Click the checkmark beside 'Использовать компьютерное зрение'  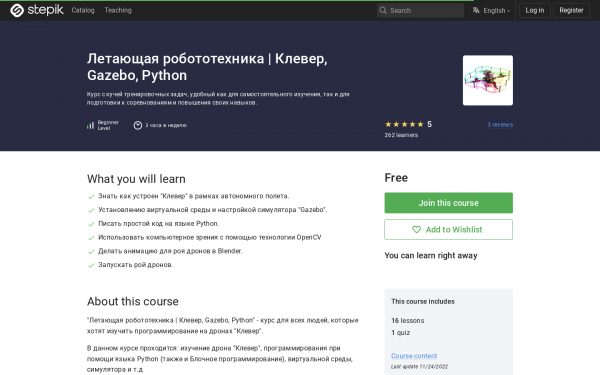(91, 238)
